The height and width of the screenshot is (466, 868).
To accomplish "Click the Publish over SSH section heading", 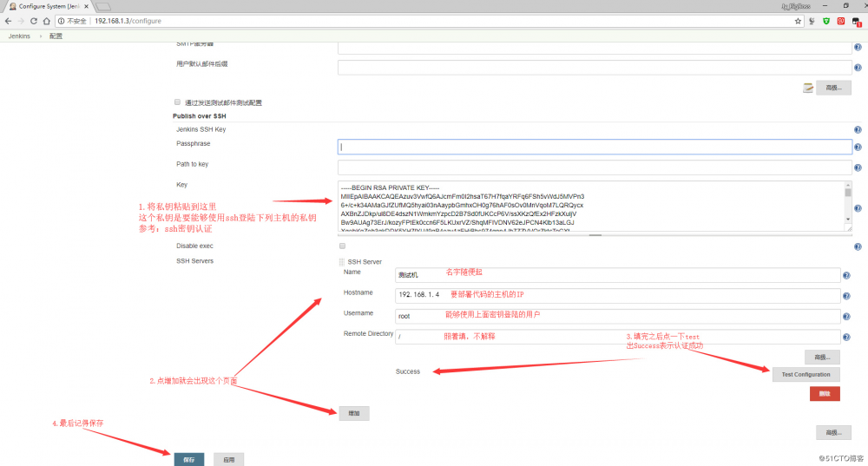I will 200,116.
